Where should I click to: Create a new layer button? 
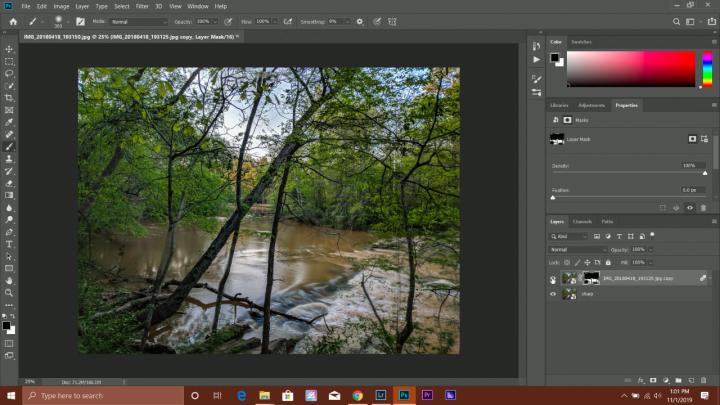pos(691,380)
